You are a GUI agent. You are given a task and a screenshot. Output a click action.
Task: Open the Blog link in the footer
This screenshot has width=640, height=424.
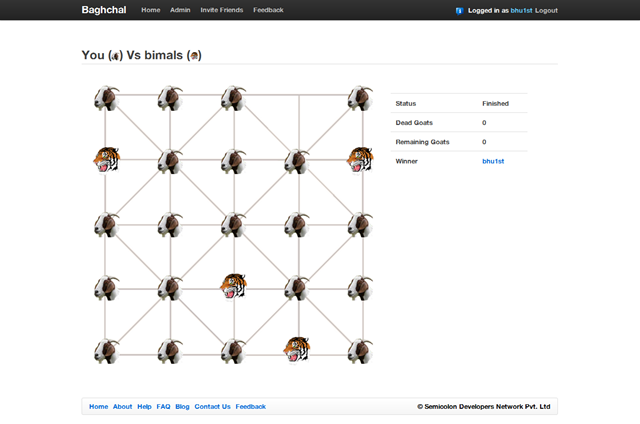pos(182,406)
